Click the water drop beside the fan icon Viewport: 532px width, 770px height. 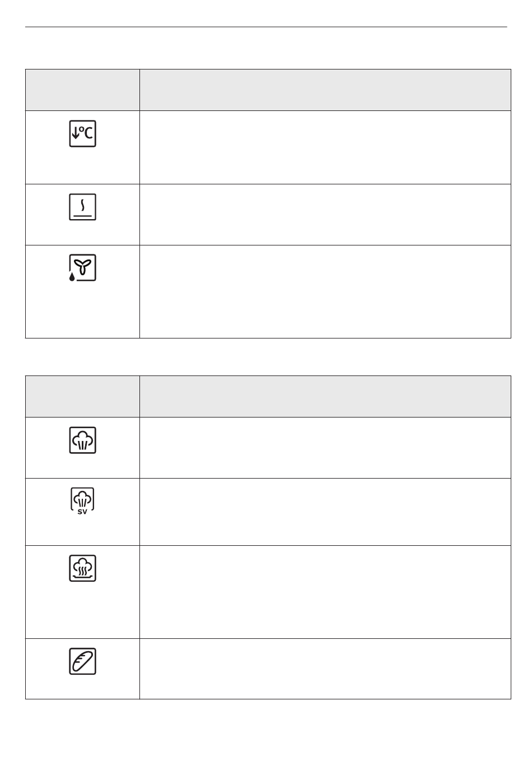tap(72, 277)
